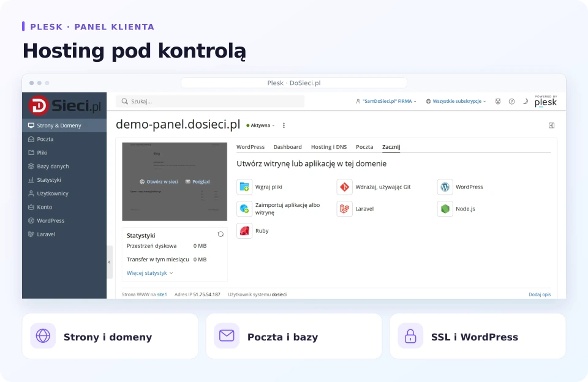Open the three-dot domain menu
This screenshot has width=588, height=382.
click(284, 125)
